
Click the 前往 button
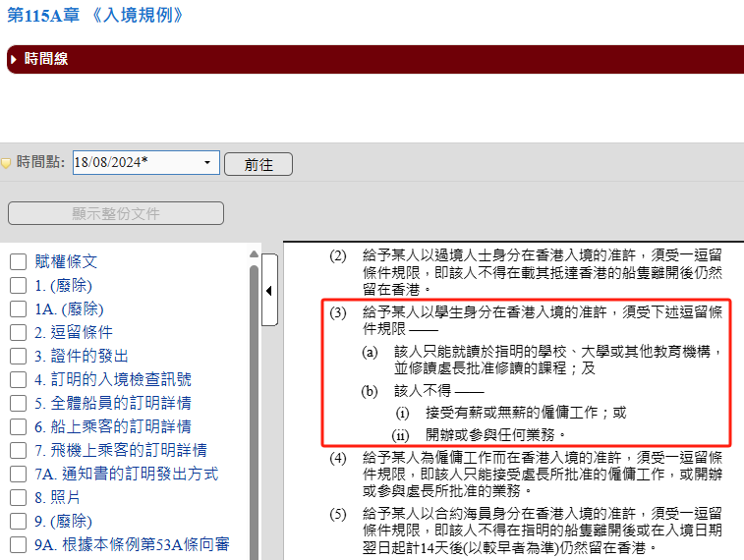tap(258, 164)
